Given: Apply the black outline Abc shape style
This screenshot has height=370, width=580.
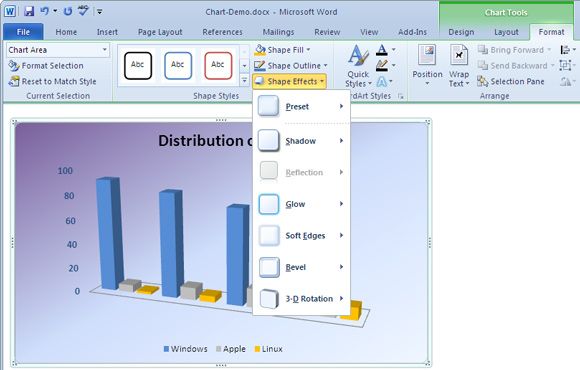Looking at the screenshot, I should tap(138, 65).
